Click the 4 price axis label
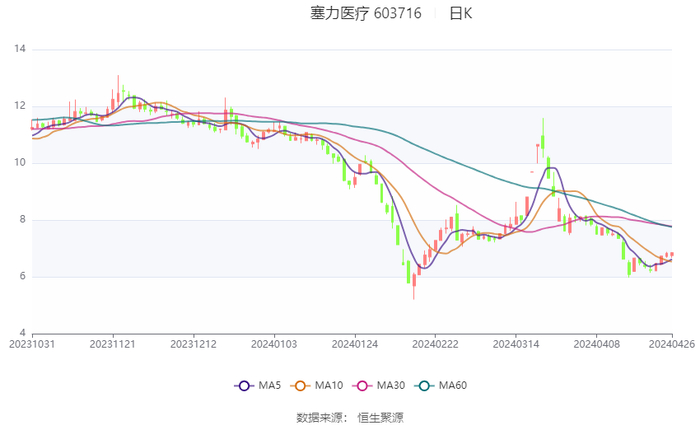The height and width of the screenshot is (426, 700). coord(23,333)
